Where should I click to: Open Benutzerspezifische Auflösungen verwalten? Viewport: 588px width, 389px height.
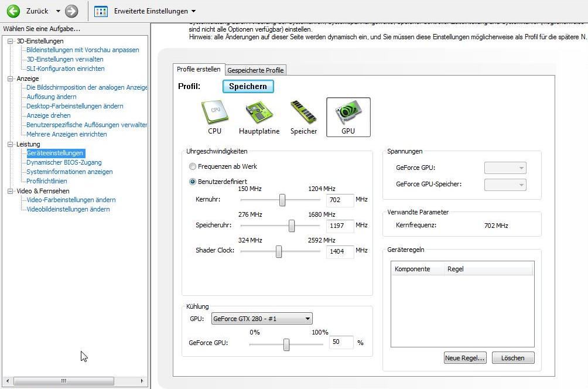(x=87, y=125)
